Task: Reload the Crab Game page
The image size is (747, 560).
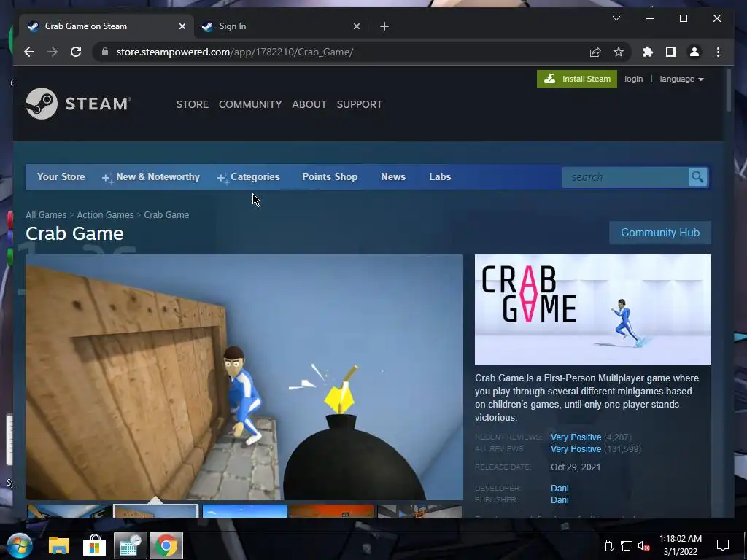Action: click(x=76, y=52)
